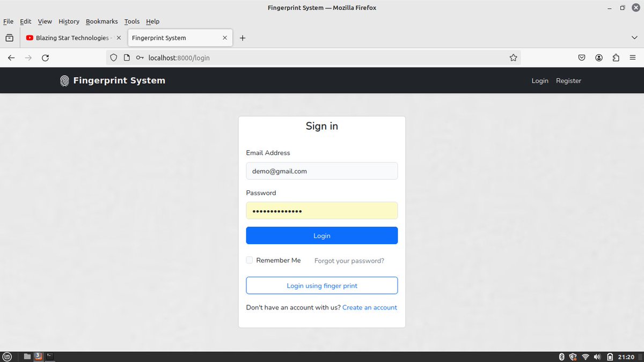Image resolution: width=644 pixels, height=362 pixels.
Task: Open the Help menu
Action: pyautogui.click(x=153, y=21)
